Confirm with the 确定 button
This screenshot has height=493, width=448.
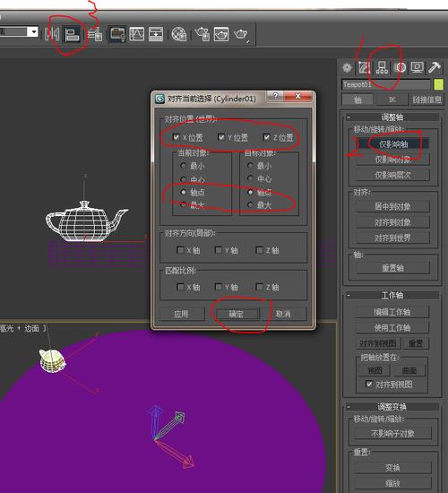tap(237, 314)
